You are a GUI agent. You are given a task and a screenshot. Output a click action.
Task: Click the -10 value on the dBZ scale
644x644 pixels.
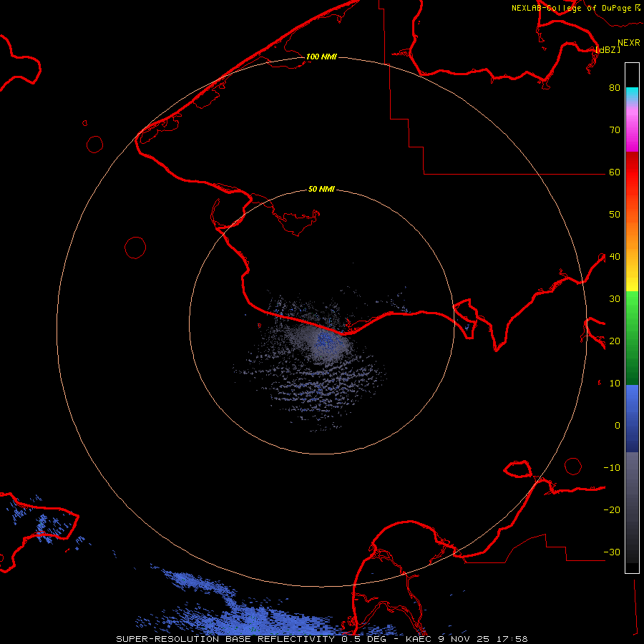coord(612,467)
